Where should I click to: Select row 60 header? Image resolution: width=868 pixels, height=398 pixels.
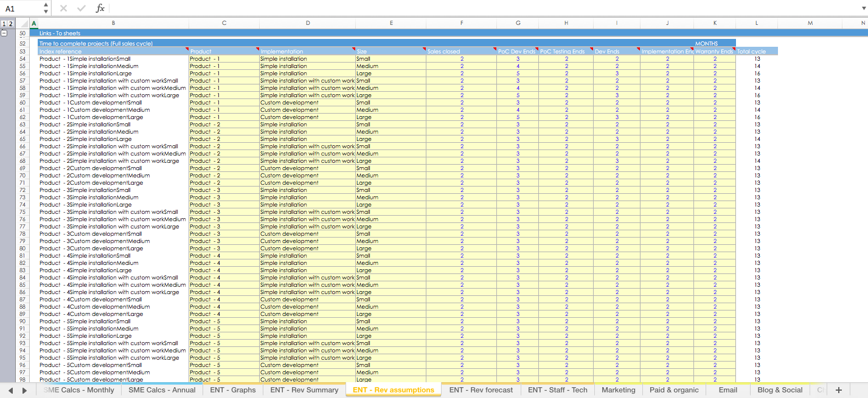coord(23,103)
